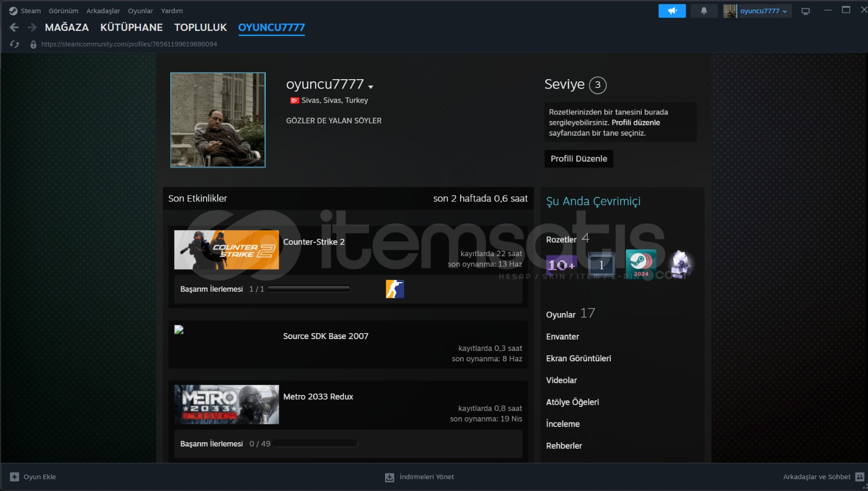
Task: Click the 'GÖZLER DE YALAN SÖYLER' profile summary
Action: pos(334,120)
